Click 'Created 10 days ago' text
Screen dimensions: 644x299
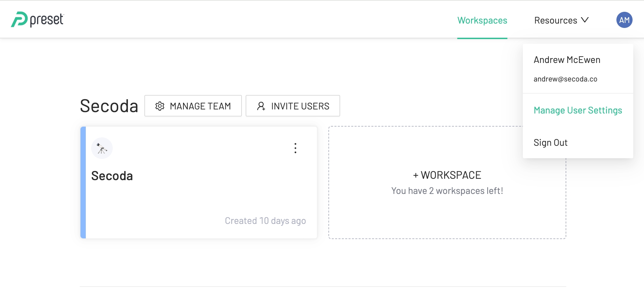pyautogui.click(x=265, y=221)
